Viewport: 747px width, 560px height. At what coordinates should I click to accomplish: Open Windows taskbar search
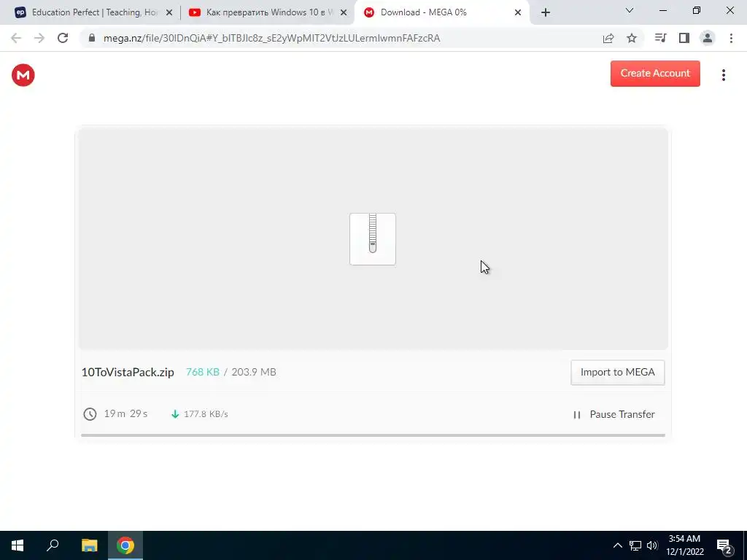53,545
